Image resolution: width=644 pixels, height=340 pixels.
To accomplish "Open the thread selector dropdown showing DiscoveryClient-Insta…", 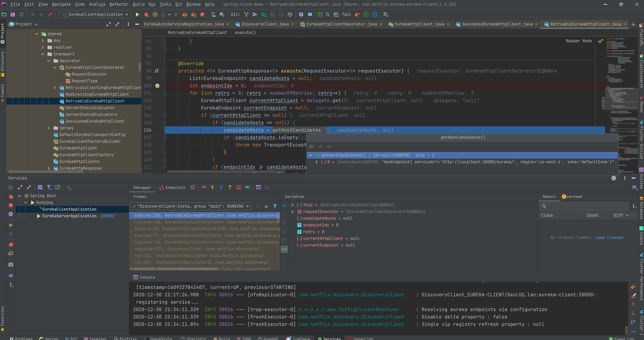I will [x=191, y=206].
